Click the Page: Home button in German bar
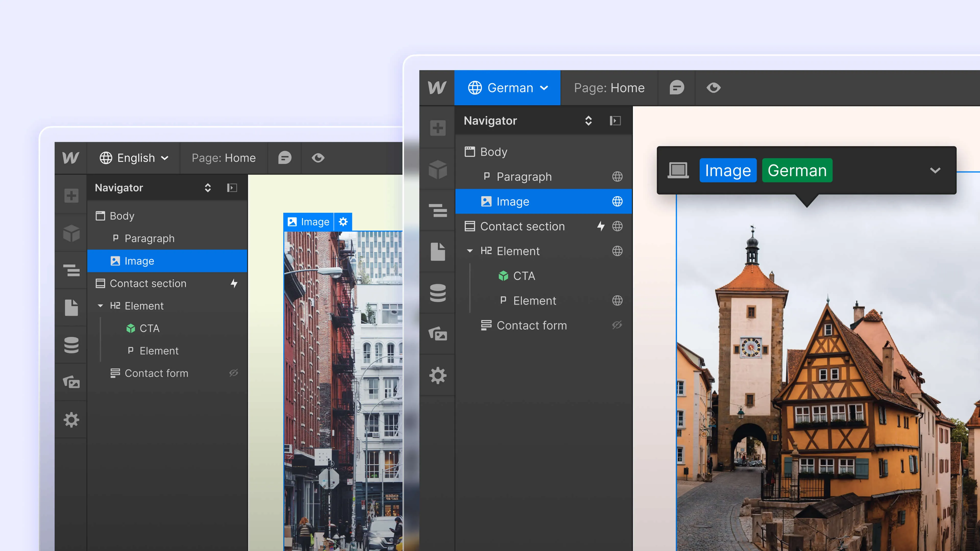The height and width of the screenshot is (551, 980). [609, 88]
